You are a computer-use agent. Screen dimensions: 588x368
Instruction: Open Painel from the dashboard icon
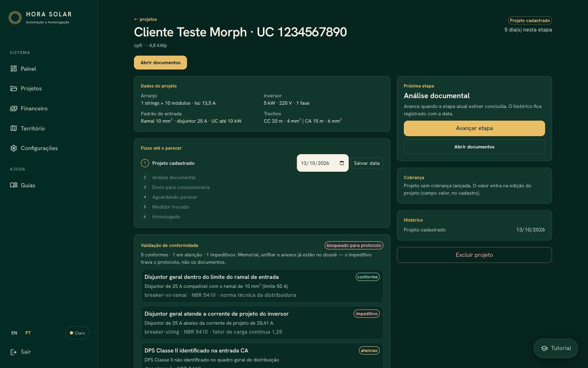pos(13,69)
